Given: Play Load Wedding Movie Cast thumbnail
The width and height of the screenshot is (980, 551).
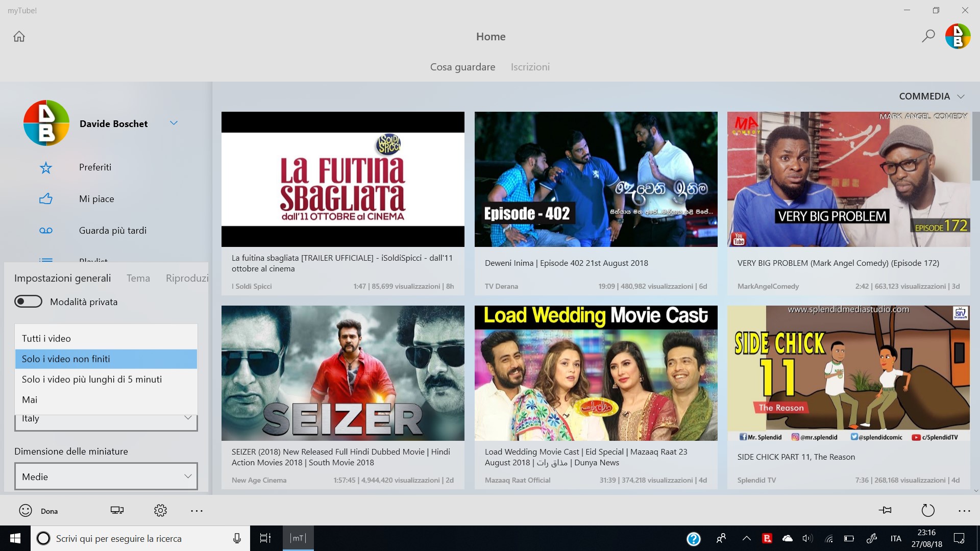Looking at the screenshot, I should point(596,373).
